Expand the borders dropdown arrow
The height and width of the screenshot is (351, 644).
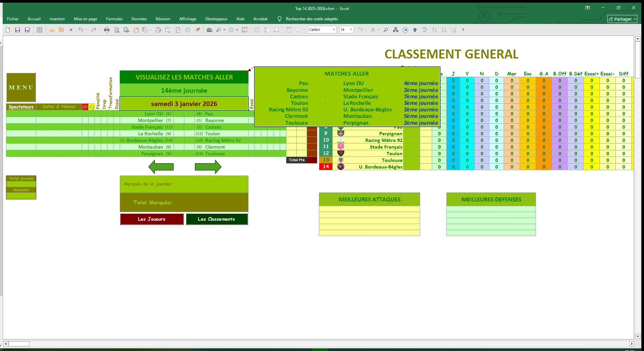(304, 30)
